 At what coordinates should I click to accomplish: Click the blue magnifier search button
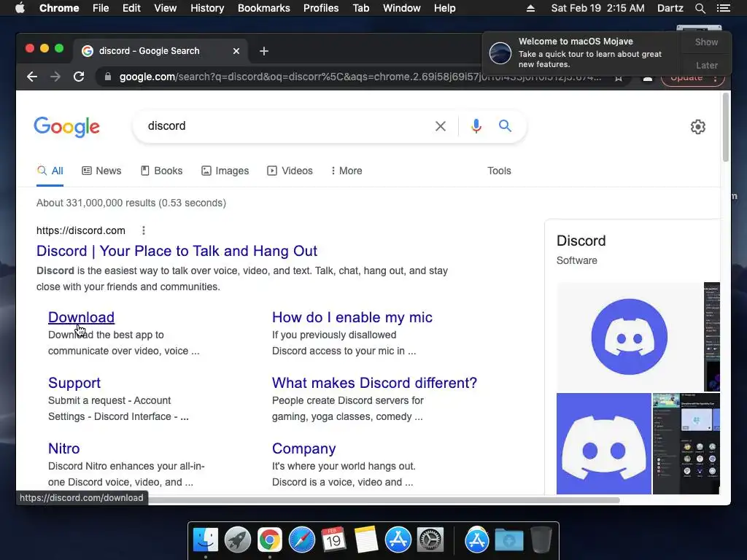coord(505,125)
